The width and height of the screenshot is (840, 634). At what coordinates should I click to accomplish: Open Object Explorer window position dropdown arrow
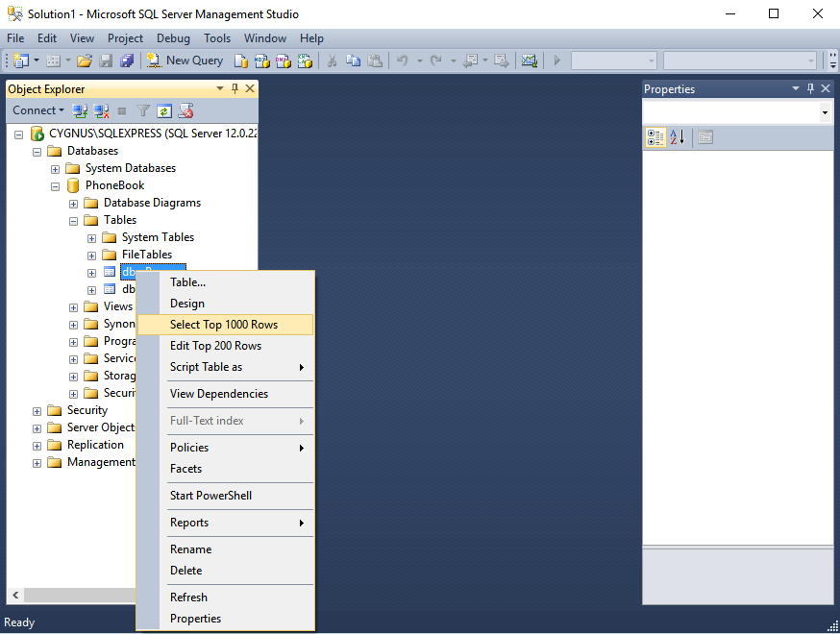click(220, 88)
